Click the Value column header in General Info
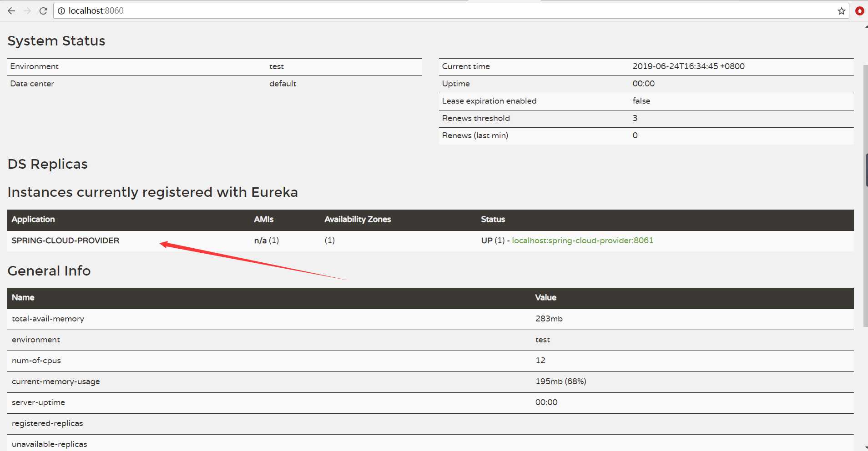The image size is (868, 451). click(x=545, y=297)
